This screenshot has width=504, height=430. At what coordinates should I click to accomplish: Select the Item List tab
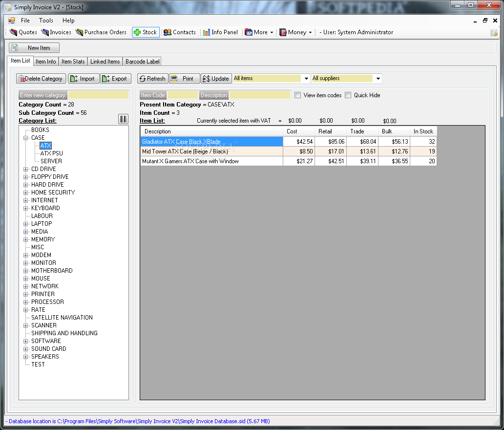point(20,61)
